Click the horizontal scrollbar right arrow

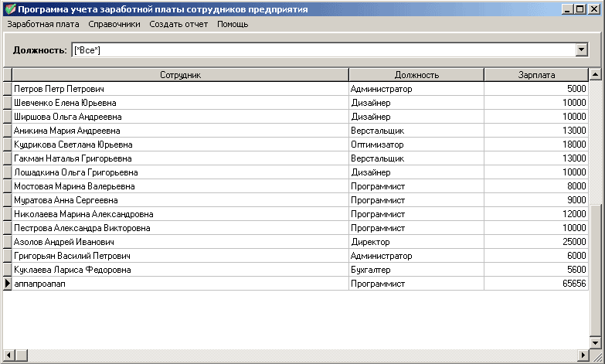[583, 355]
